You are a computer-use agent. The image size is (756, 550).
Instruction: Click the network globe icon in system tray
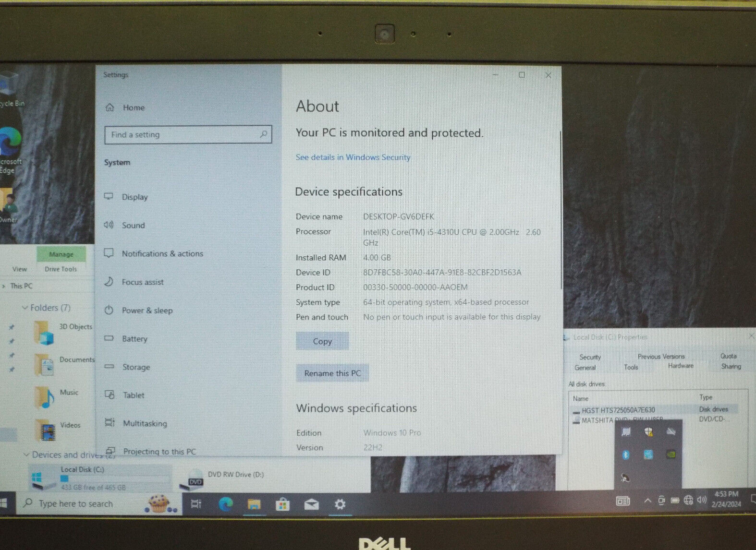(688, 500)
